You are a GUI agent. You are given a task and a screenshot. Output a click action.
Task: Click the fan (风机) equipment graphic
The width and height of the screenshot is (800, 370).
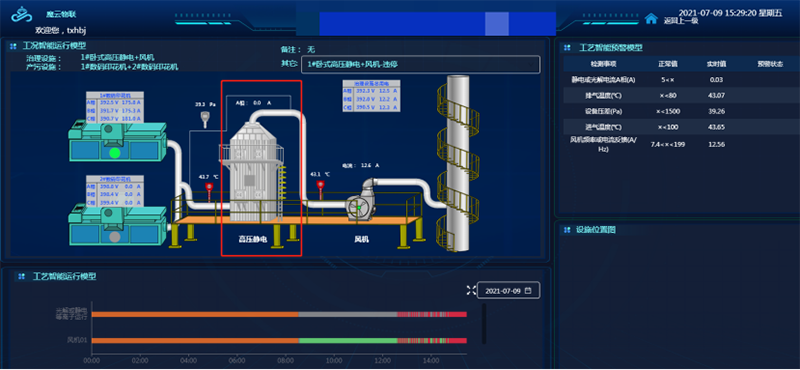pos(362,201)
